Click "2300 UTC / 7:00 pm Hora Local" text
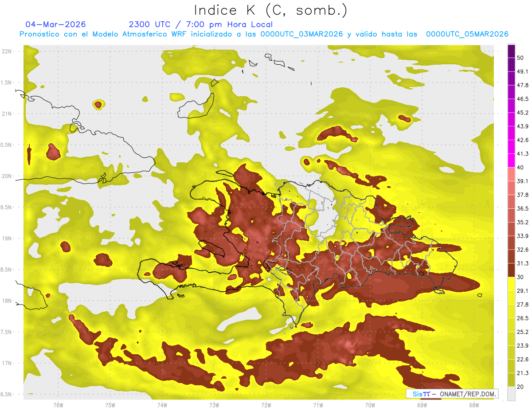Image resolution: width=532 pixels, height=411 pixels. pos(200,24)
